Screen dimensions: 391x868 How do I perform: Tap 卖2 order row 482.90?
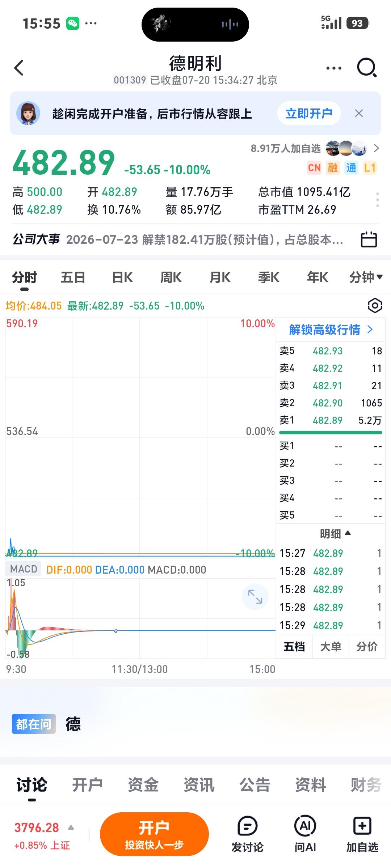(x=331, y=403)
